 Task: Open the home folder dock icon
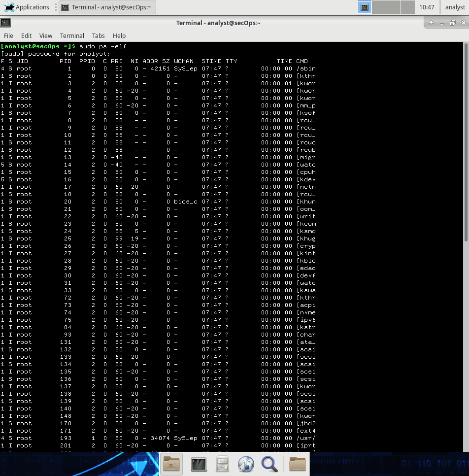(171, 464)
